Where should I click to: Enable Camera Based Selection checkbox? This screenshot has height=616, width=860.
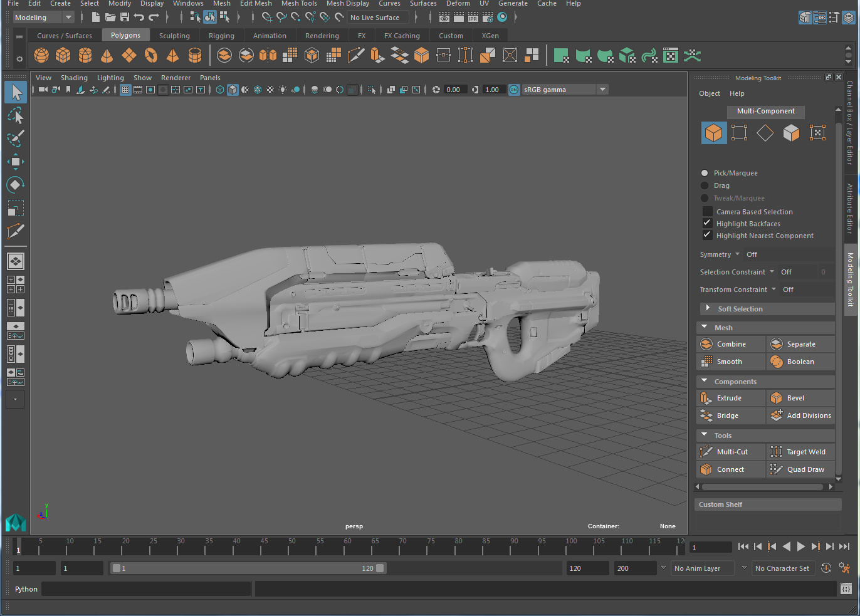(707, 212)
